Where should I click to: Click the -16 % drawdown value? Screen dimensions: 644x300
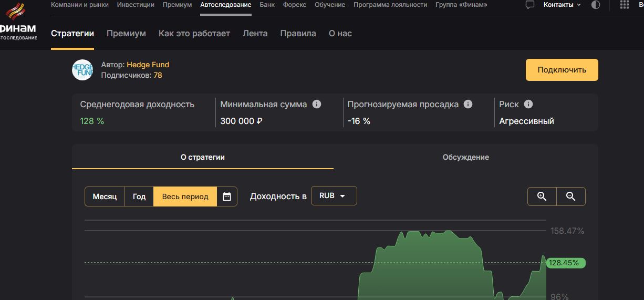coord(359,121)
